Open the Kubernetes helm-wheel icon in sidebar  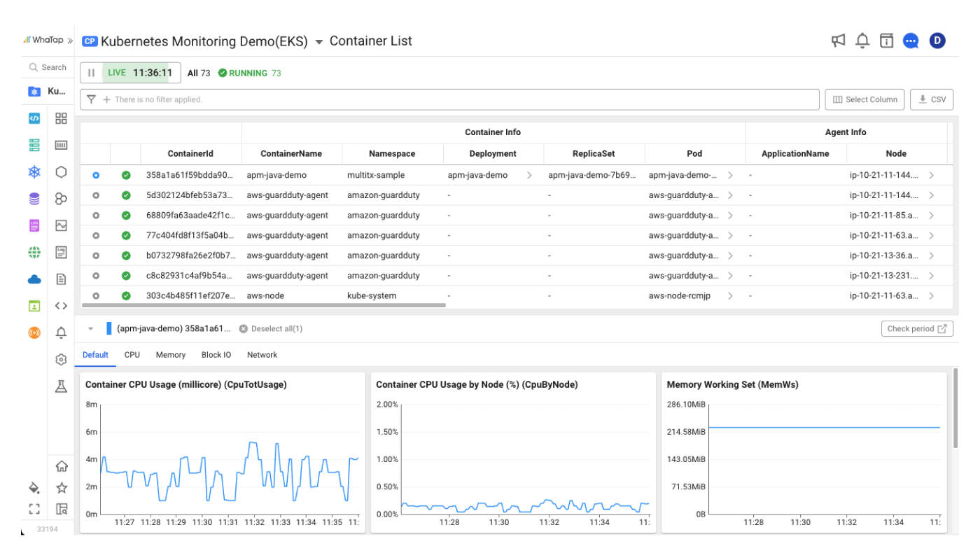pyautogui.click(x=34, y=171)
